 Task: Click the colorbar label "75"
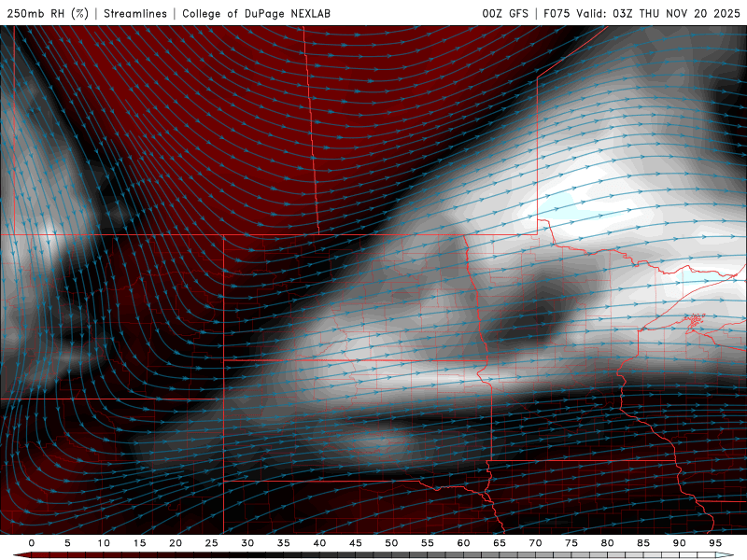[x=571, y=543]
